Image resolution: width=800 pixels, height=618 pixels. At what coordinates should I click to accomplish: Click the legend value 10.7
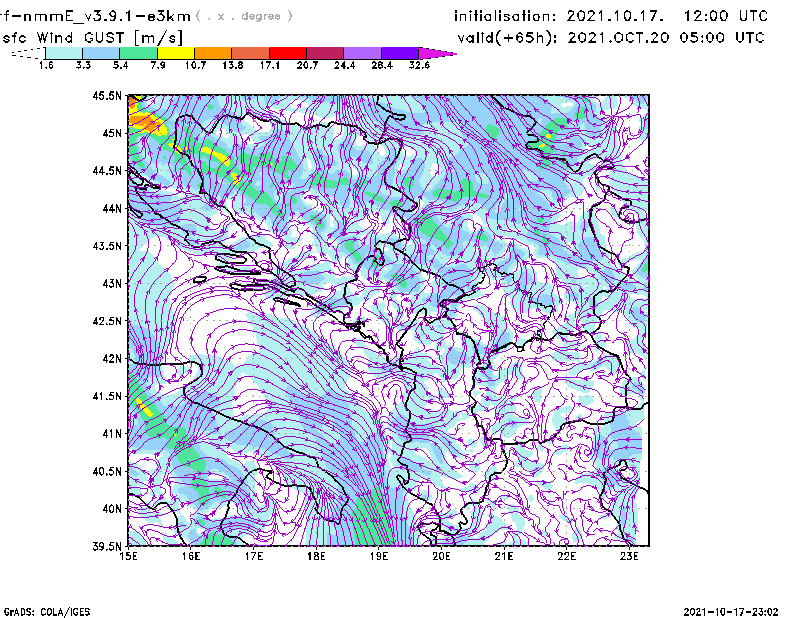(x=195, y=65)
